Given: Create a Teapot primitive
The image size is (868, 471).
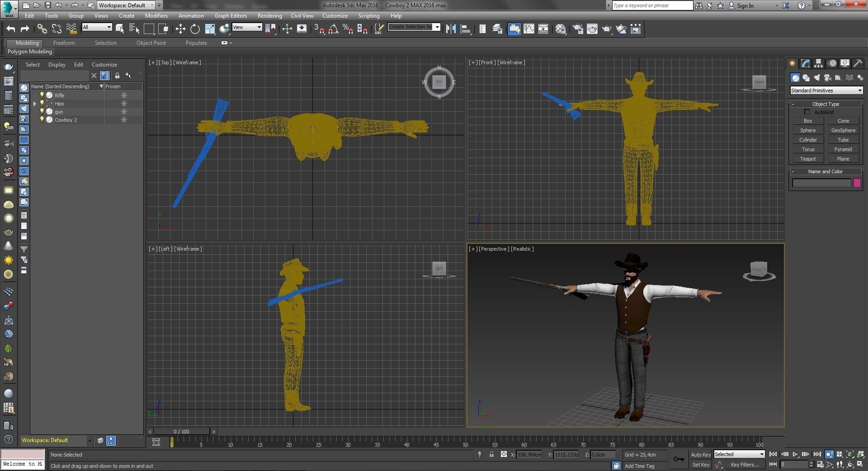Looking at the screenshot, I should tap(808, 159).
